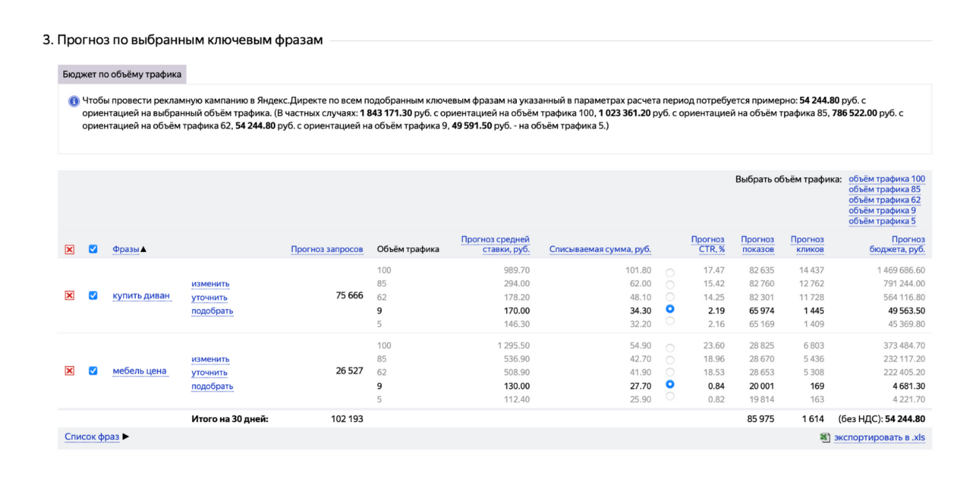Uncheck the 'мебель цена' phrase checkbox
Image resolution: width=980 pixels, height=492 pixels.
click(x=93, y=371)
